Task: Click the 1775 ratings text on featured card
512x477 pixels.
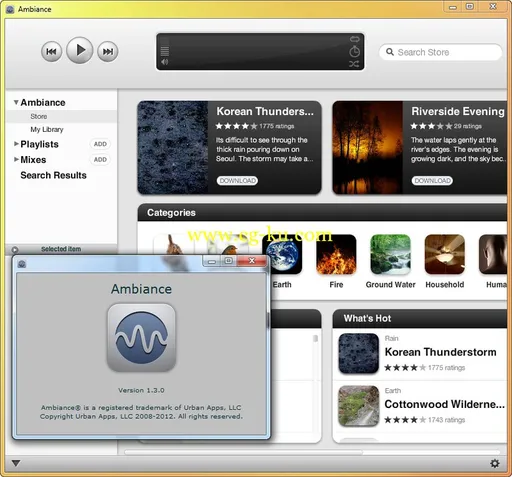Action: pyautogui.click(x=277, y=126)
